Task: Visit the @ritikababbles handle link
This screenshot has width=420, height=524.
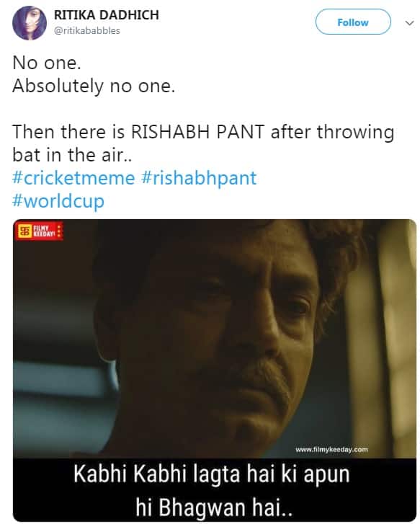Action: tap(87, 30)
